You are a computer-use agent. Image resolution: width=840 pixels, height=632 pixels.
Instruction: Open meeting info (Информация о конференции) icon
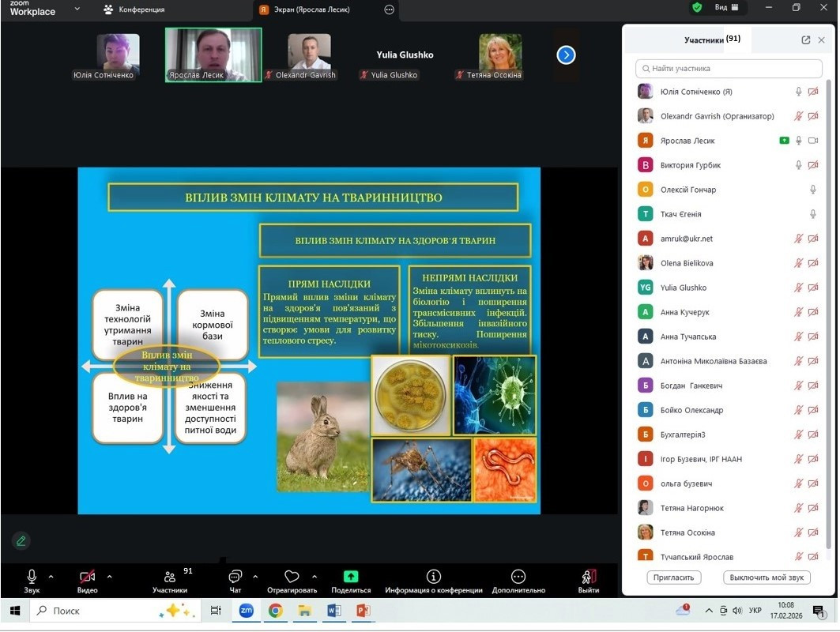pos(433,577)
